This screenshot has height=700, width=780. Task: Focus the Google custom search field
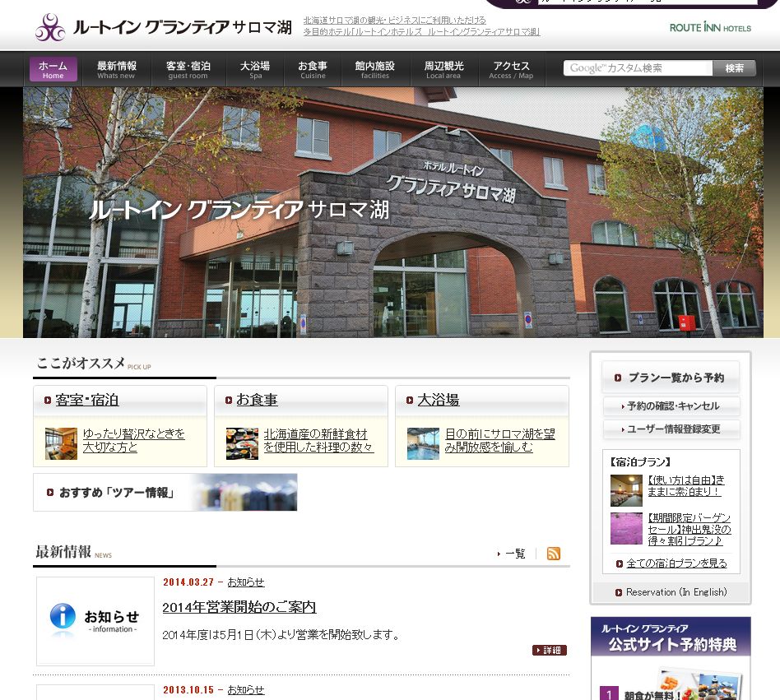[638, 68]
